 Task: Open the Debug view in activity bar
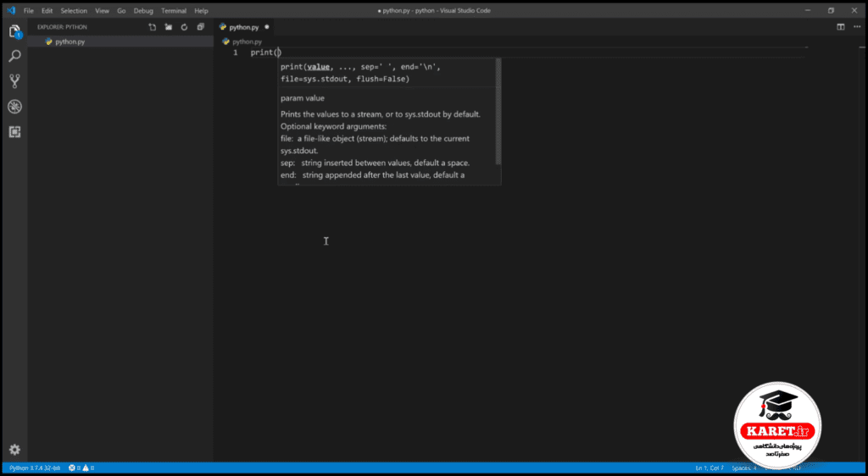pos(15,106)
